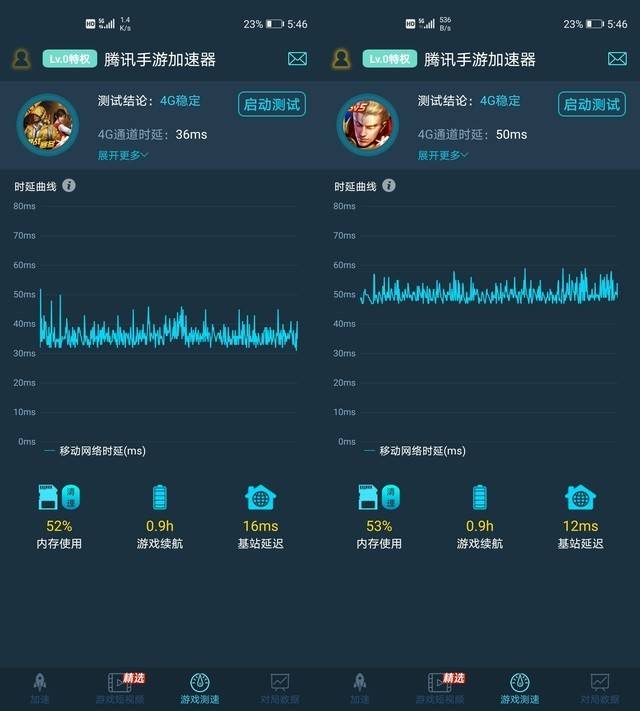The image size is (640, 711).
Task: Tap 53% 内存使用 value
Action: pos(379,526)
